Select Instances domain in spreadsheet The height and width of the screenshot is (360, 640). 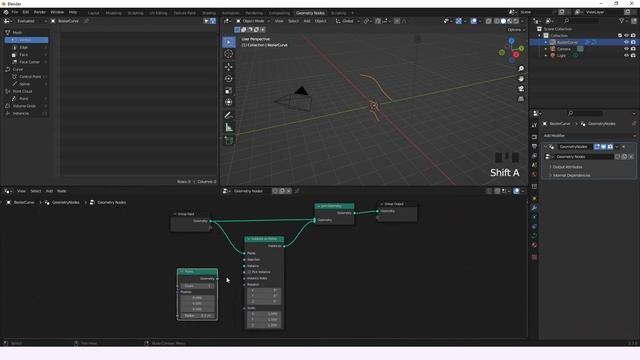[x=26, y=113]
